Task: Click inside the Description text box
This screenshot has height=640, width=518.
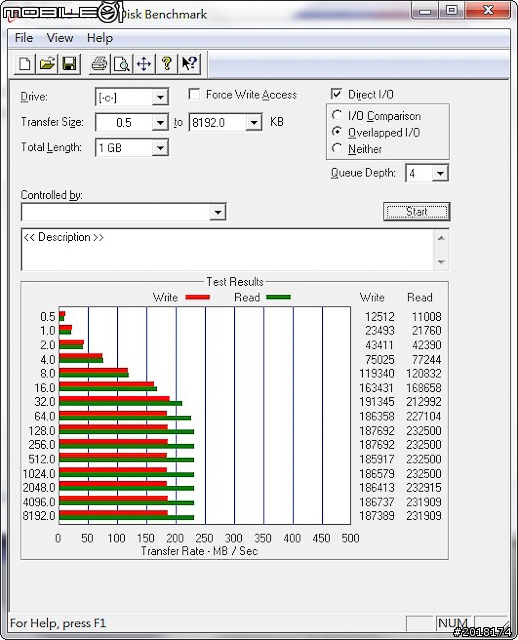Action: tap(229, 249)
